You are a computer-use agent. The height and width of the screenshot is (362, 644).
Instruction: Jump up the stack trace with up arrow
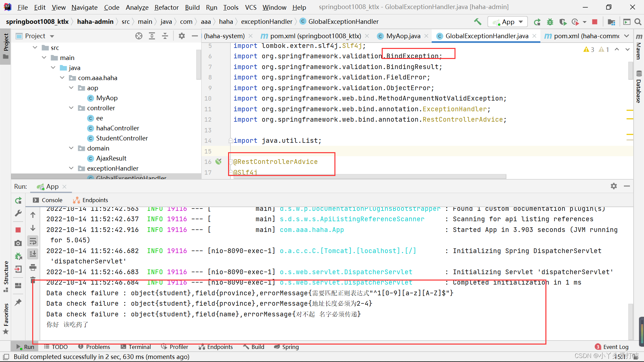click(33, 215)
